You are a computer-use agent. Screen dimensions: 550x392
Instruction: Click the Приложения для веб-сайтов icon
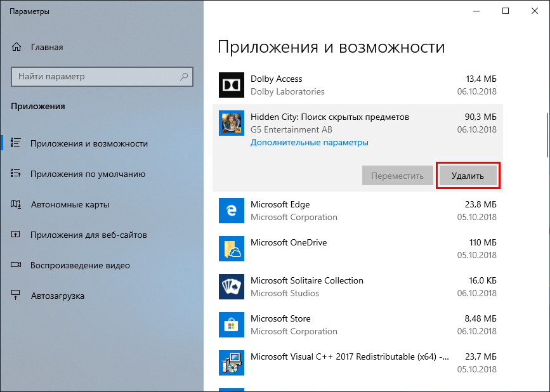coord(16,234)
